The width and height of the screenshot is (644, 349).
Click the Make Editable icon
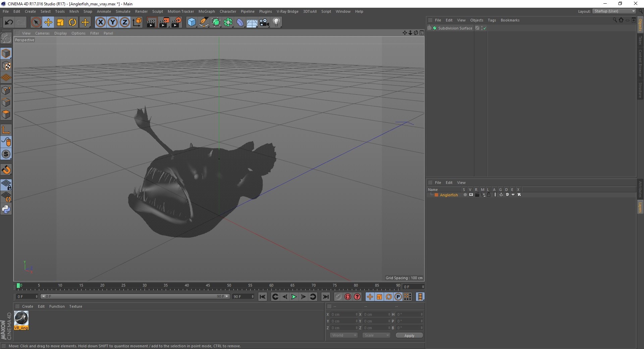6,38
